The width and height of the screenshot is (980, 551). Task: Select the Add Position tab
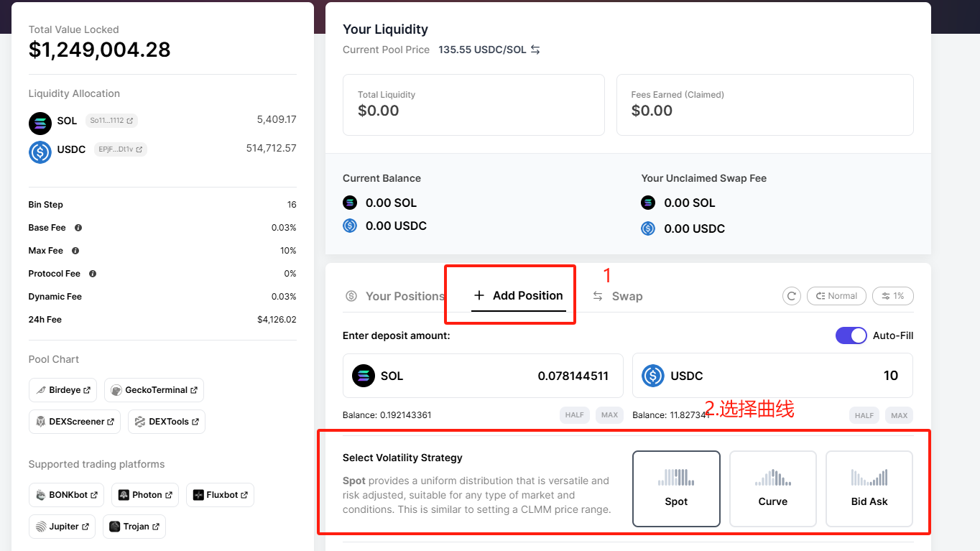[519, 296]
